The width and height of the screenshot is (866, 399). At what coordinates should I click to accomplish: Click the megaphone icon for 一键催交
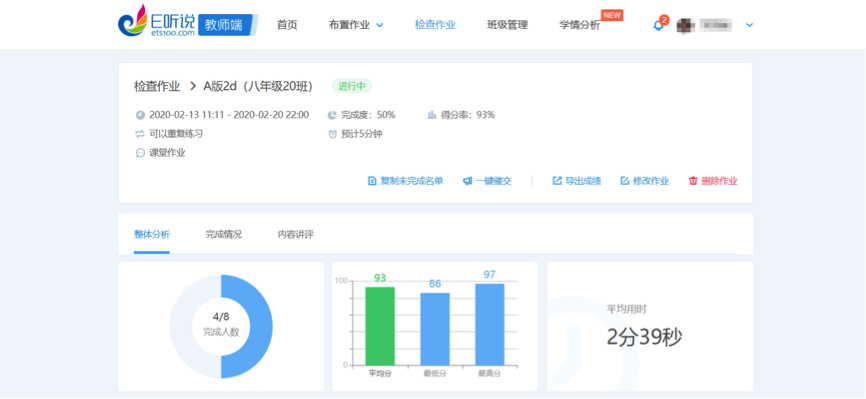(467, 181)
